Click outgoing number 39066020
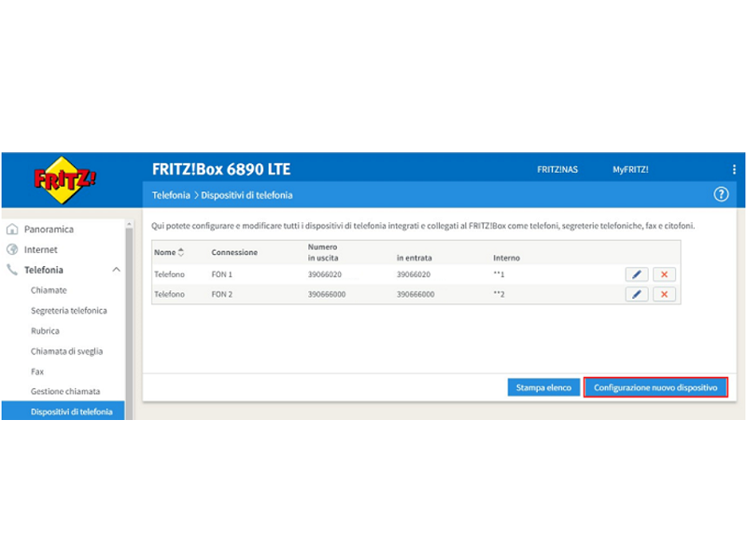 pos(324,274)
